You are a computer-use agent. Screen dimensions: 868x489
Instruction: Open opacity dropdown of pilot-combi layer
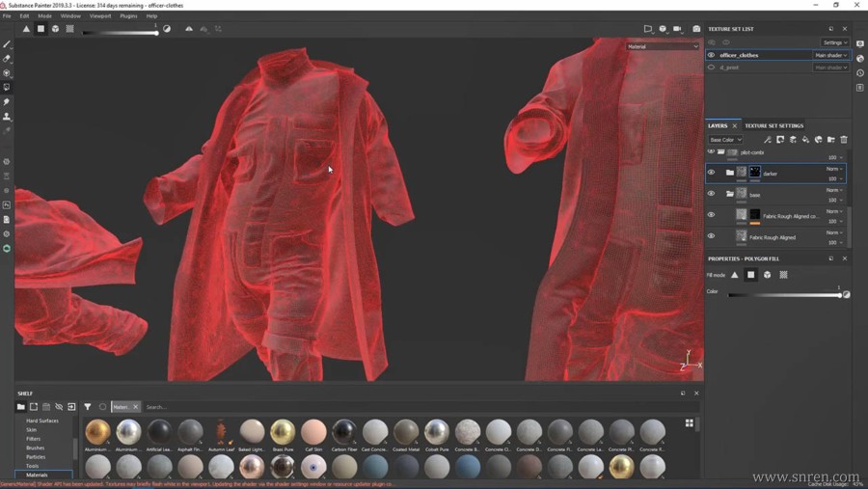click(835, 158)
